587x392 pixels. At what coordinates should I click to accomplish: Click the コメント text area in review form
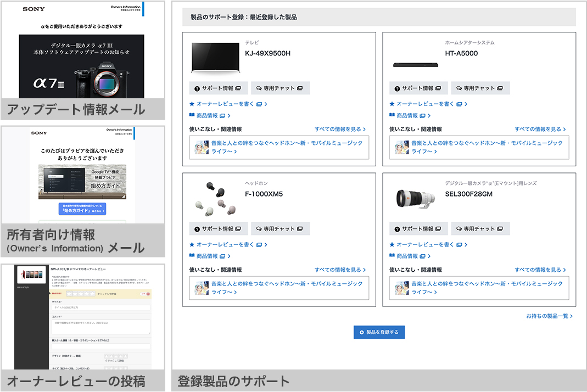[100, 327]
